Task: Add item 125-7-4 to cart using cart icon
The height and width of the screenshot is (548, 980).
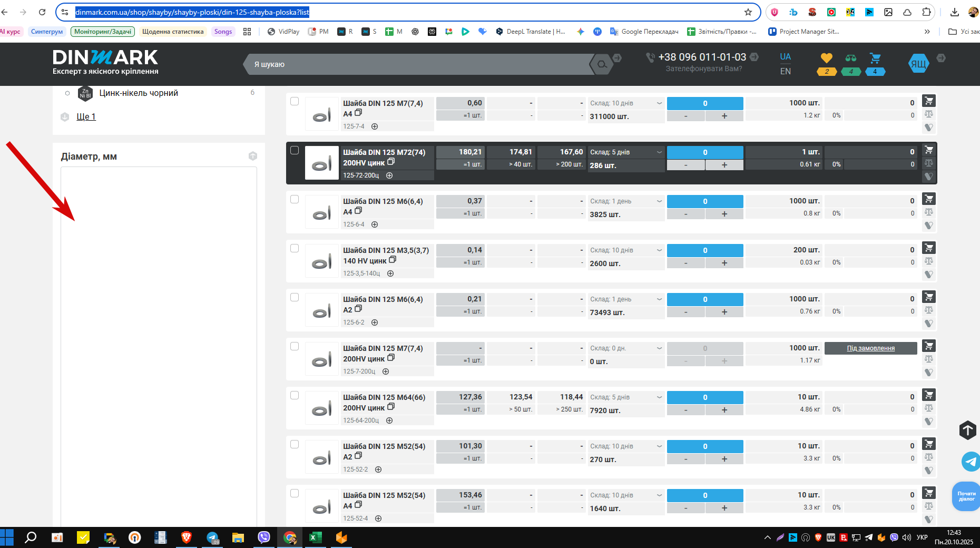Action: coord(929,101)
